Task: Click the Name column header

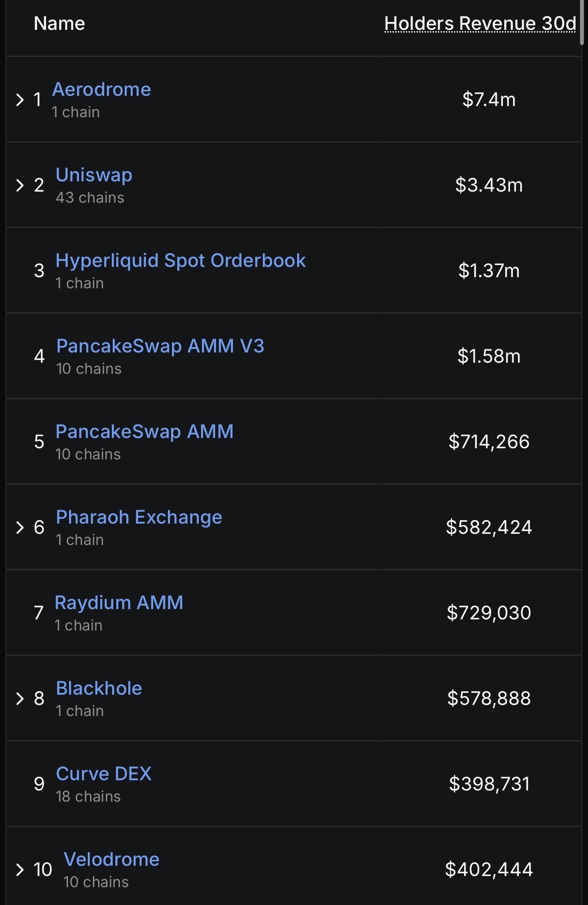Action: coord(59,24)
